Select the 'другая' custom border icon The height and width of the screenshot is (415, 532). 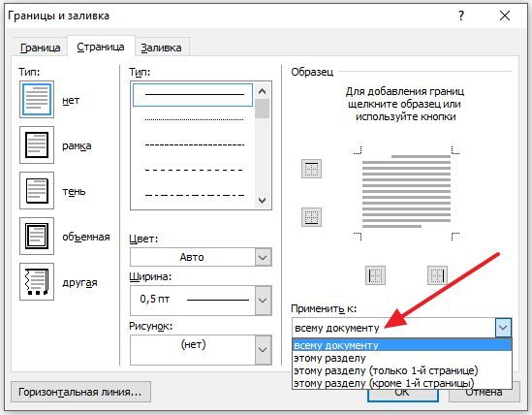point(37,281)
